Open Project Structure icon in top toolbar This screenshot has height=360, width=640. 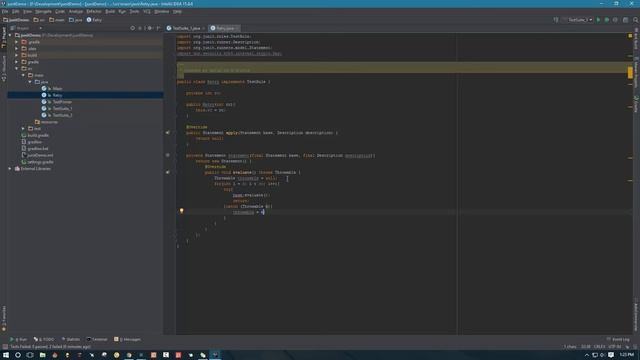625,20
